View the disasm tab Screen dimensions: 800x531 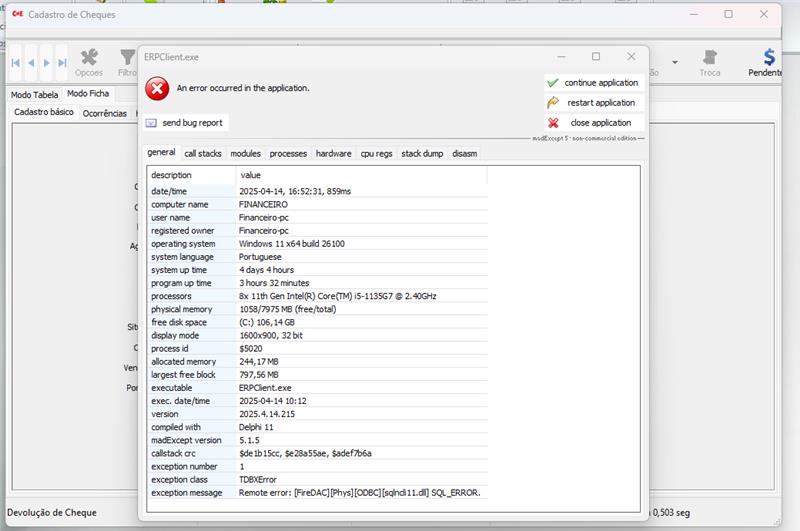464,153
